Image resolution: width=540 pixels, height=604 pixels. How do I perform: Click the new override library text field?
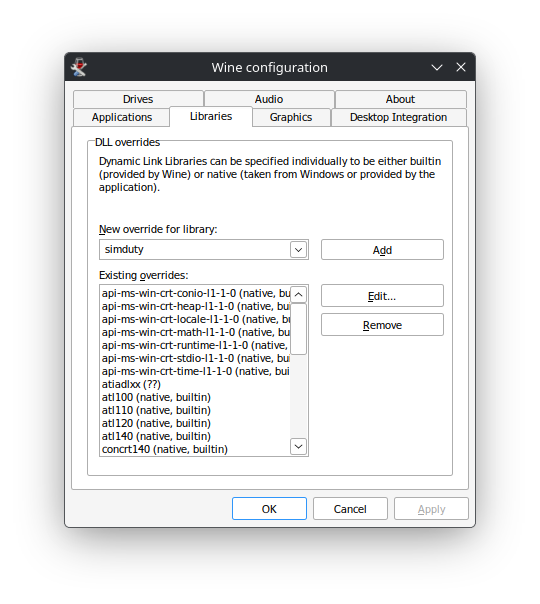[x=195, y=250]
